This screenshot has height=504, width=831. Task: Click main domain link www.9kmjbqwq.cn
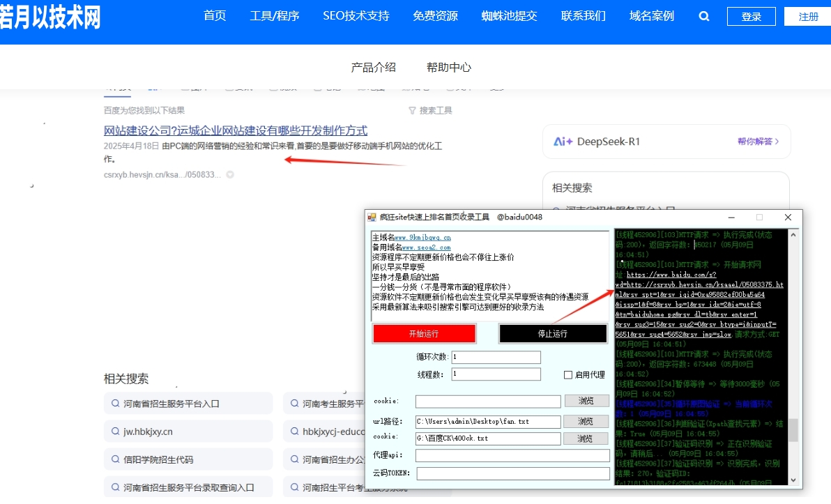[x=423, y=238]
